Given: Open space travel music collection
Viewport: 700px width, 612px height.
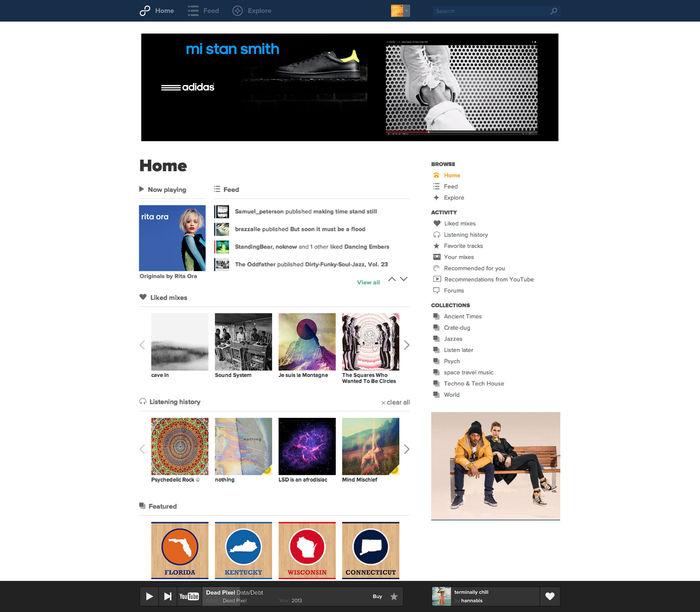Looking at the screenshot, I should coord(469,372).
